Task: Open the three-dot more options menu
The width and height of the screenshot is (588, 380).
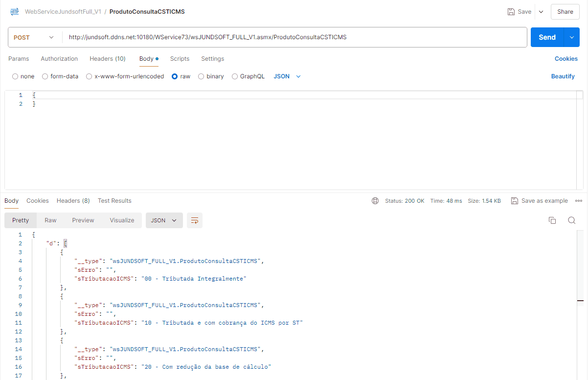Action: pyautogui.click(x=579, y=201)
